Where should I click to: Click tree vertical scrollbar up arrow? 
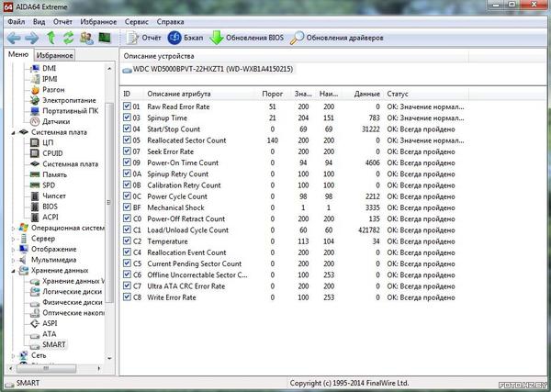tap(109, 69)
